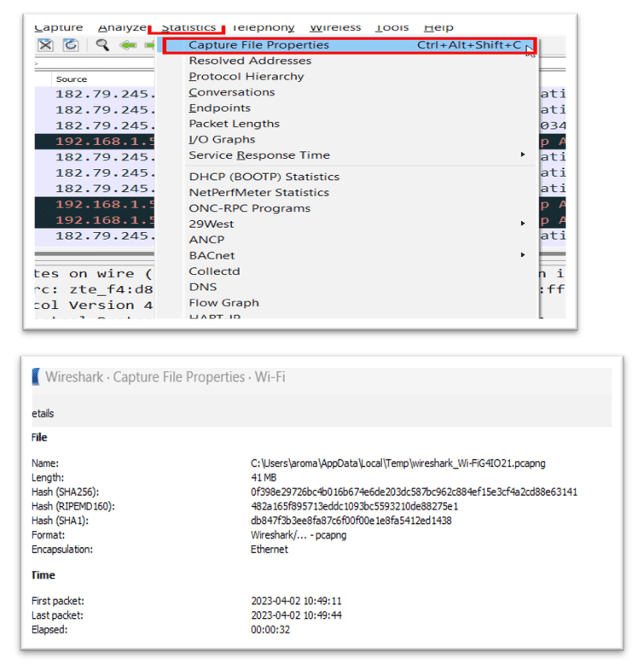Click the SHA256 hash value
644x664 pixels.
click(x=414, y=492)
